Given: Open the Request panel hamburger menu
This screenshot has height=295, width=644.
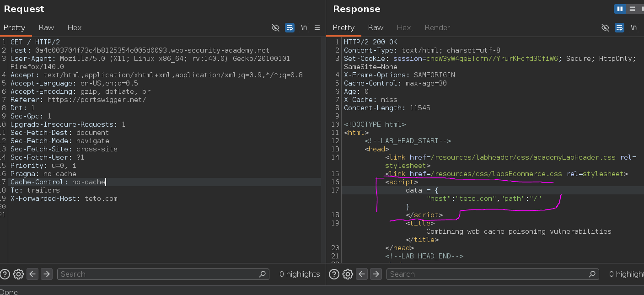Looking at the screenshot, I should tap(317, 27).
